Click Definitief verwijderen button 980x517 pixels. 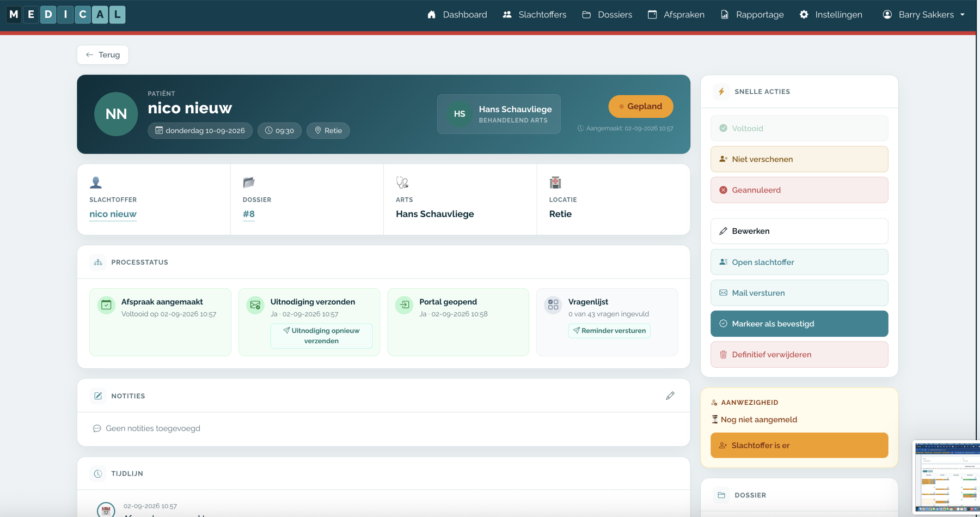click(799, 355)
